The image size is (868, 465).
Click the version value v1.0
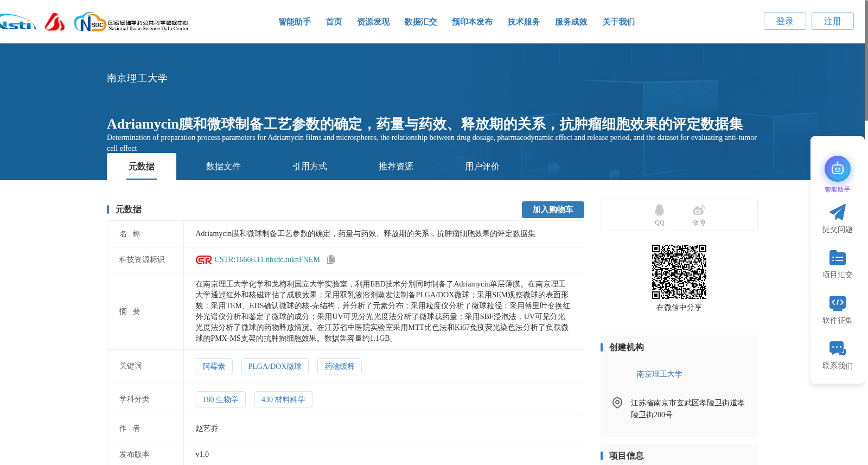[202, 455]
